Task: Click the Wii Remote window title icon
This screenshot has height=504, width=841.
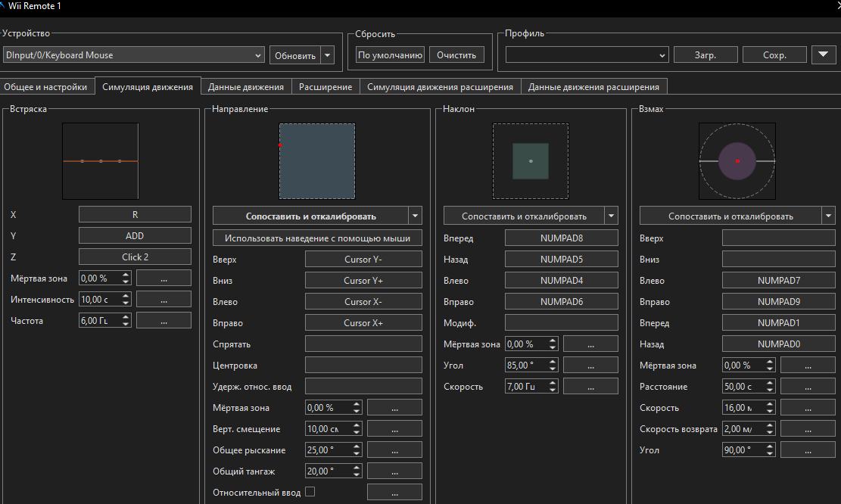Action: [3, 6]
